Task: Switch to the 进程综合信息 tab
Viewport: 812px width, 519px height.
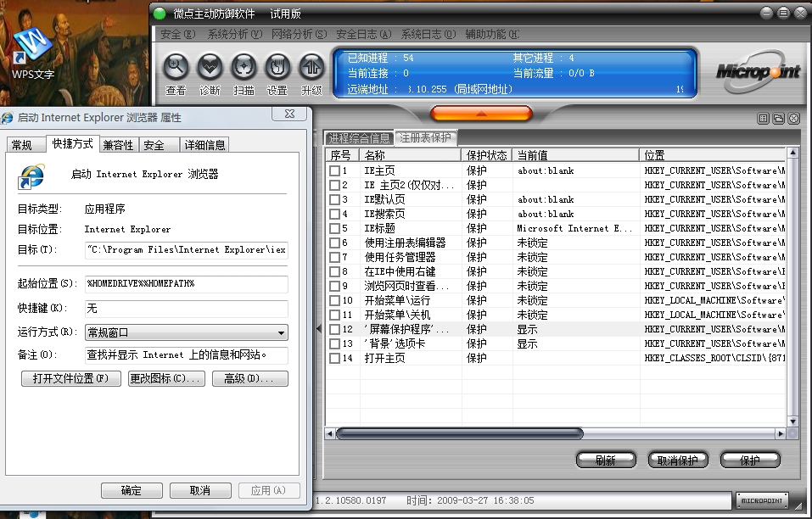Action: (x=359, y=138)
